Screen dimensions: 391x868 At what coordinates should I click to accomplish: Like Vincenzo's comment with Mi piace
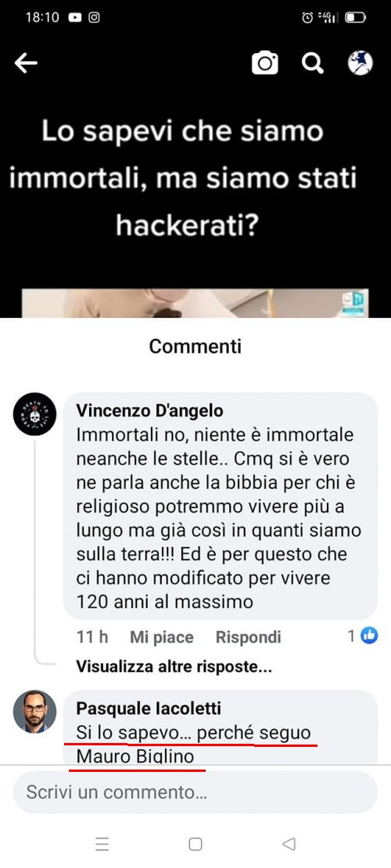(x=162, y=638)
